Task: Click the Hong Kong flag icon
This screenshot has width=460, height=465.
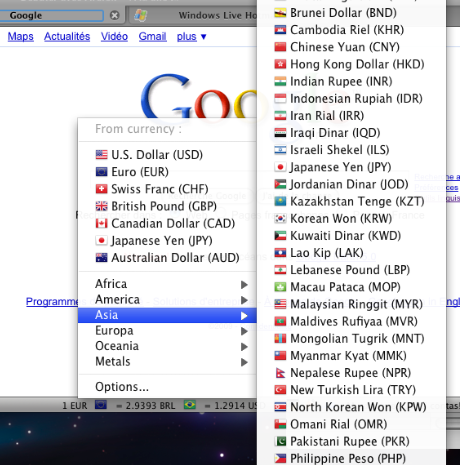Action: tap(280, 64)
